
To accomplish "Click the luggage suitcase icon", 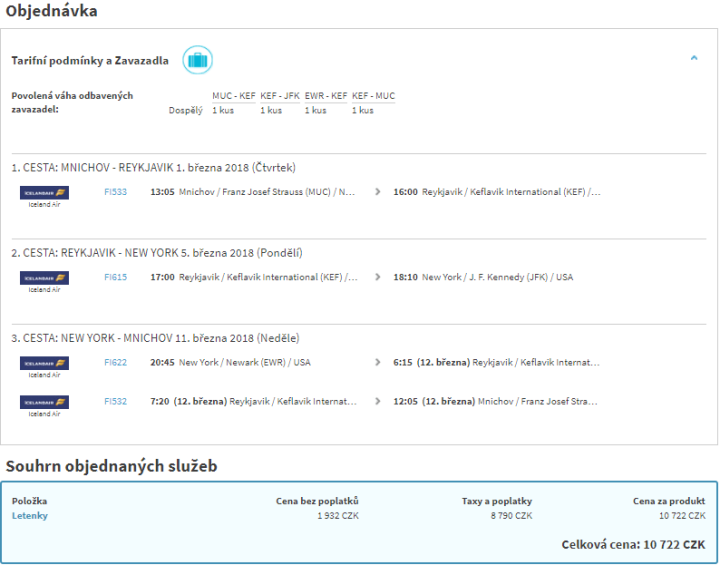I will (x=197, y=60).
